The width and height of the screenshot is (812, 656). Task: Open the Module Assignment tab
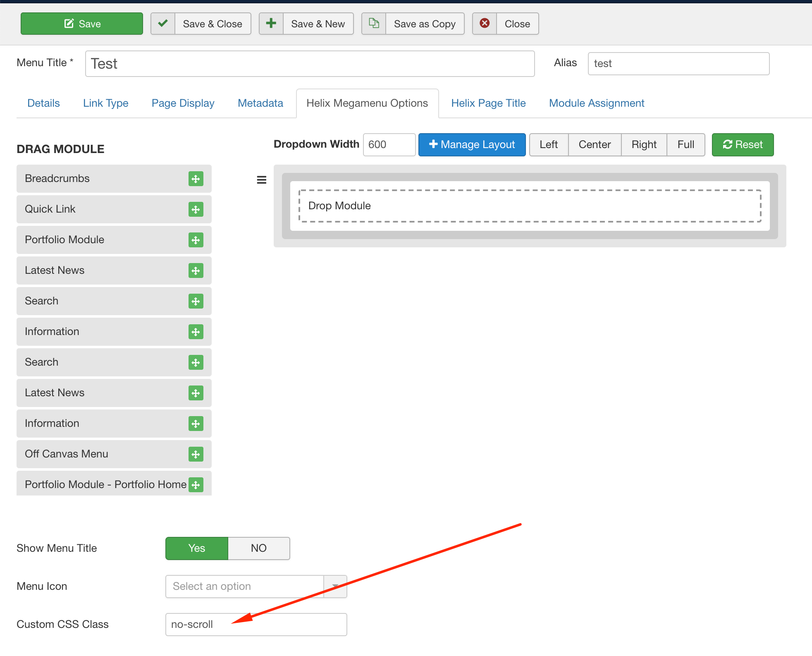point(596,103)
